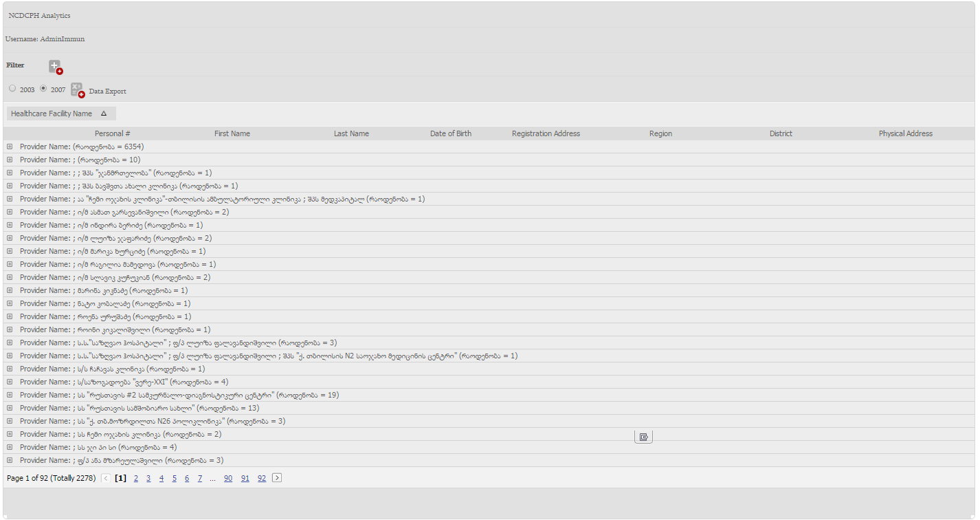Click previous page arrow in pager
Viewport: 980px width, 520px height.
pos(105,478)
